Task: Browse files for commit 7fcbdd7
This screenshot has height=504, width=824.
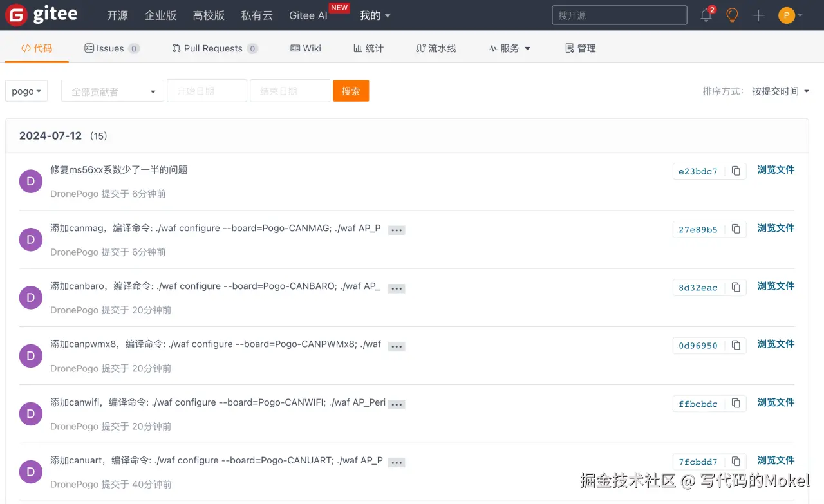Action: click(776, 460)
